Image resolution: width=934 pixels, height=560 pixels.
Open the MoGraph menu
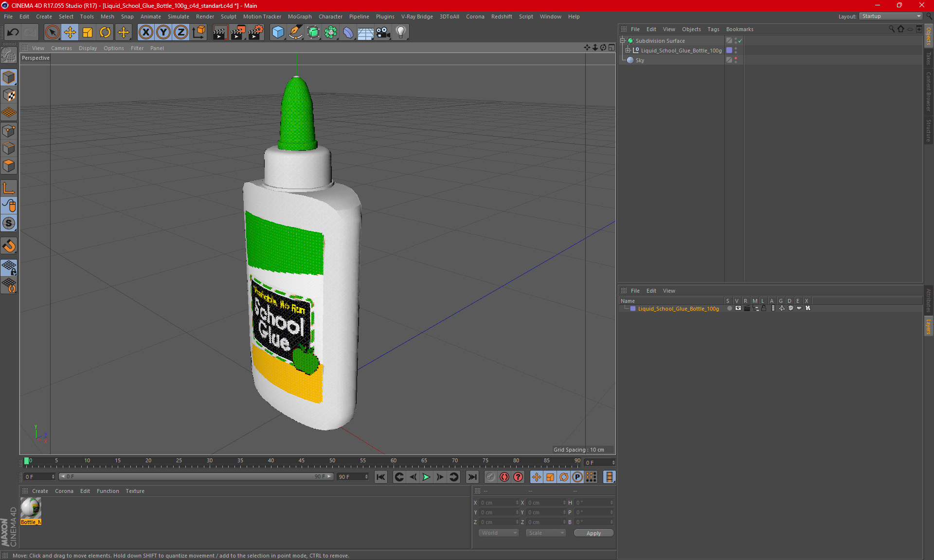pyautogui.click(x=300, y=17)
